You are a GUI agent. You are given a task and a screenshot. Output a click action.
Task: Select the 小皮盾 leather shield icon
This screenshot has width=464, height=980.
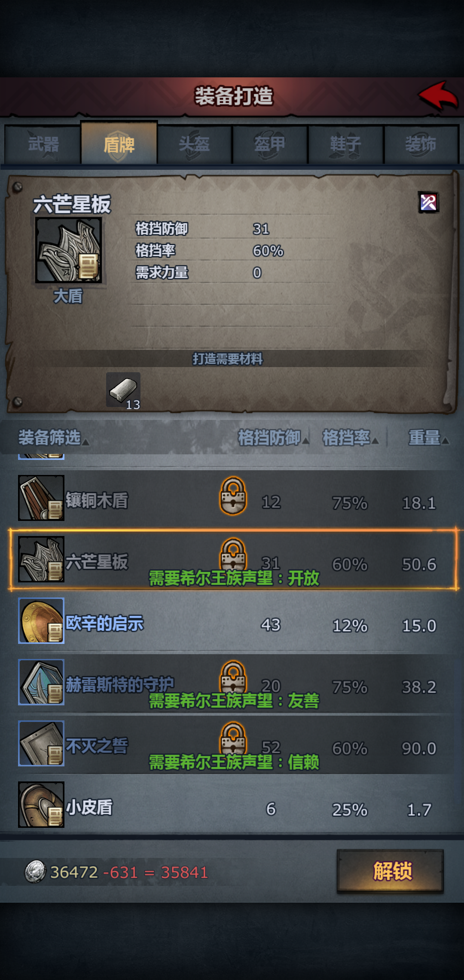coord(41,805)
